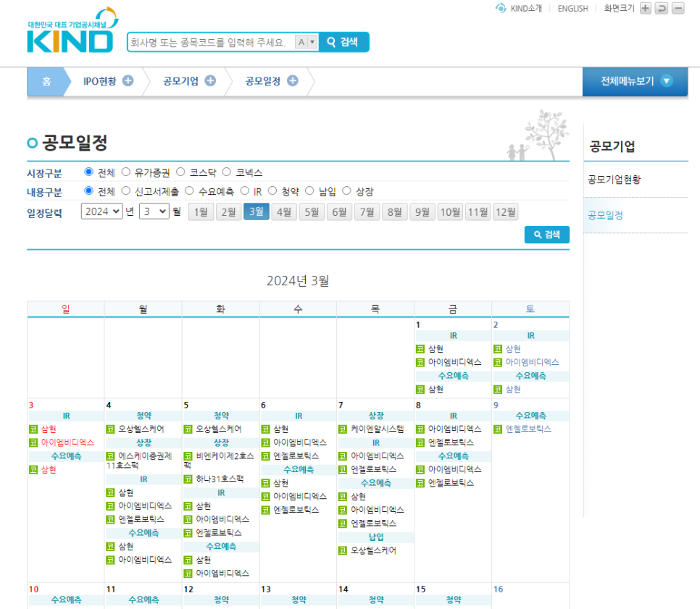Select 코넥스 market radio
The image size is (700, 609).
227,172
